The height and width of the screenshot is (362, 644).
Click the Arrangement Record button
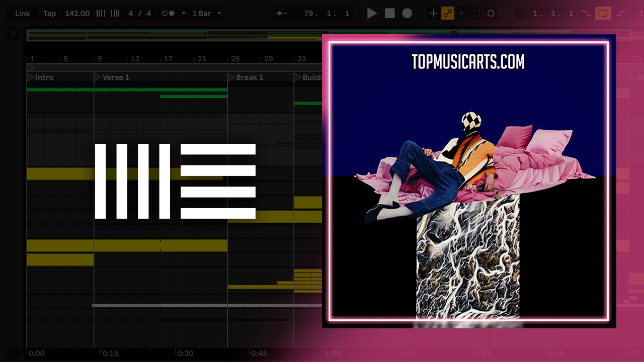tap(407, 14)
